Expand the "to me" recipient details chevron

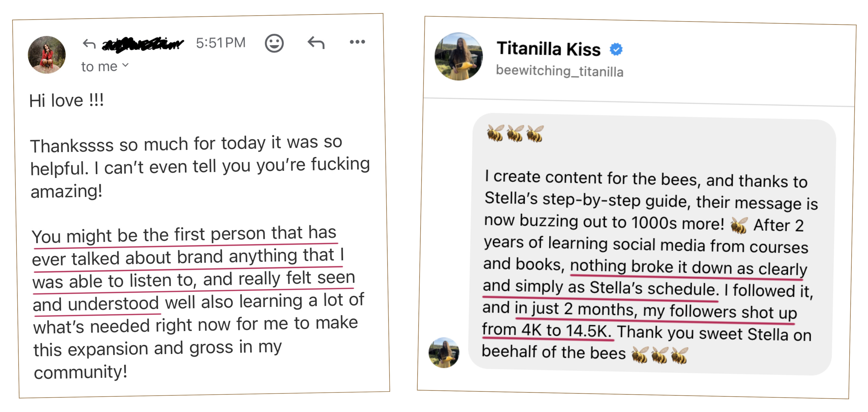click(125, 65)
